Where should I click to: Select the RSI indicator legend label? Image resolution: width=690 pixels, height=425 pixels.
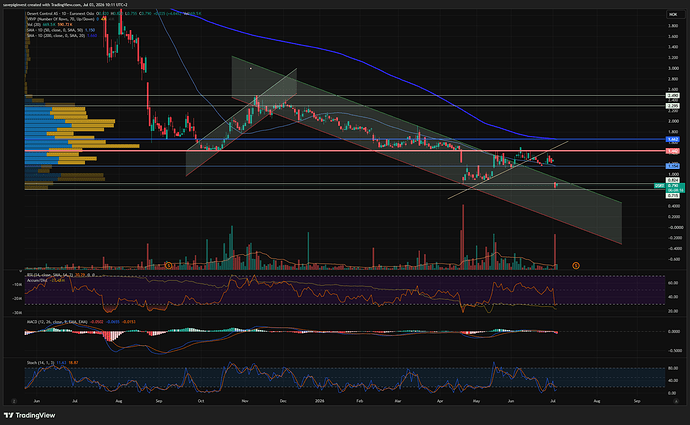point(51,275)
